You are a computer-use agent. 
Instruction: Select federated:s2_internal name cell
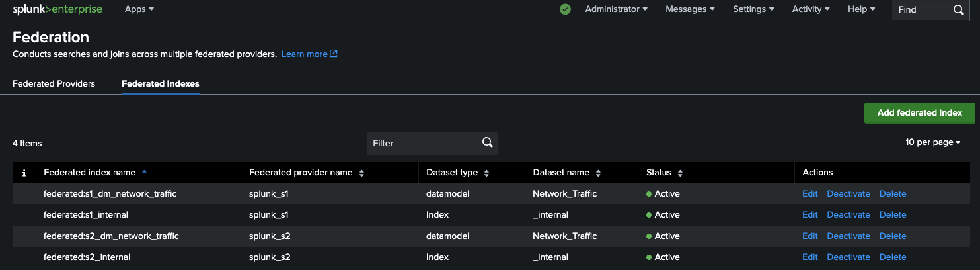point(87,257)
